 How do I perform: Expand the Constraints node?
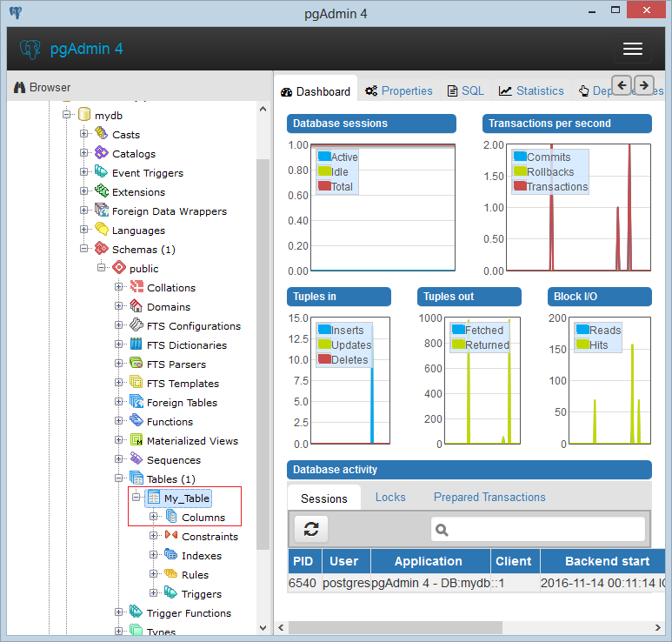tap(153, 536)
